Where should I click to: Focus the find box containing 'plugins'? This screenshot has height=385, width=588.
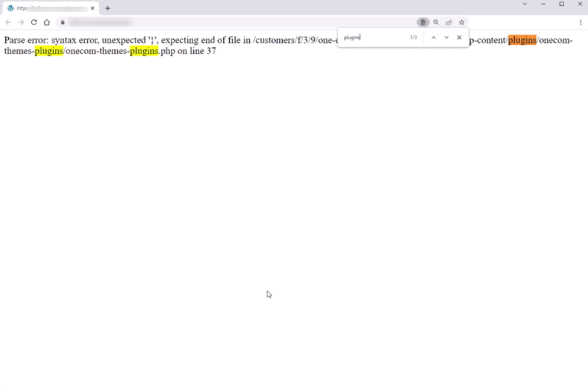click(x=374, y=38)
